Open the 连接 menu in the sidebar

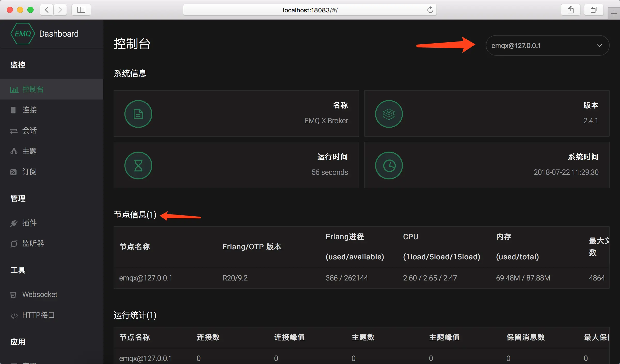(29, 110)
